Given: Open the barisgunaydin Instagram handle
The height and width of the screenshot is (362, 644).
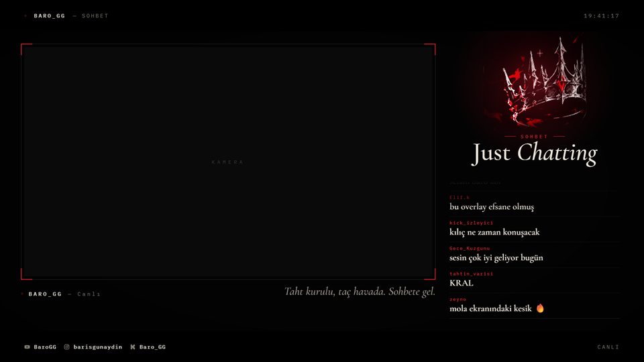Looking at the screenshot, I should point(98,347).
